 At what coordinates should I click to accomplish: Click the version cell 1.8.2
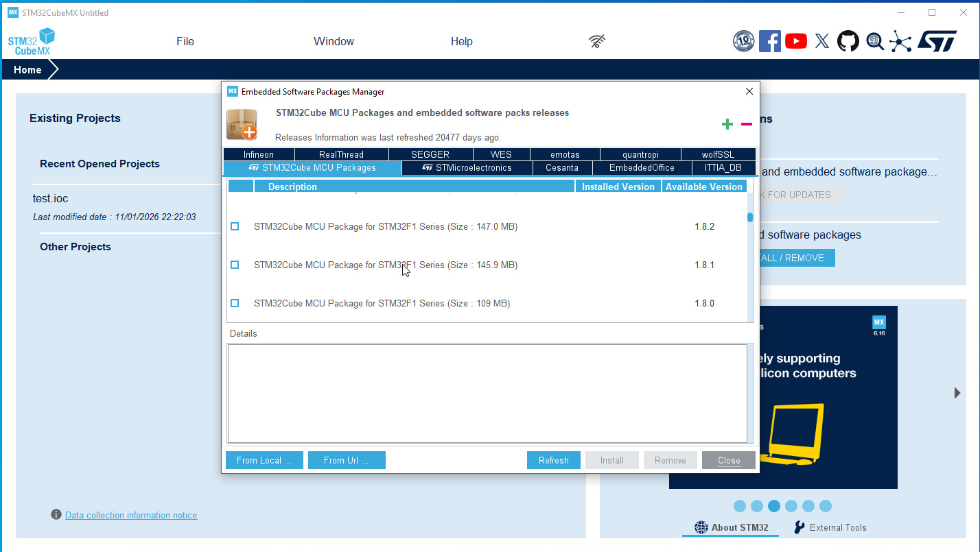[705, 226]
